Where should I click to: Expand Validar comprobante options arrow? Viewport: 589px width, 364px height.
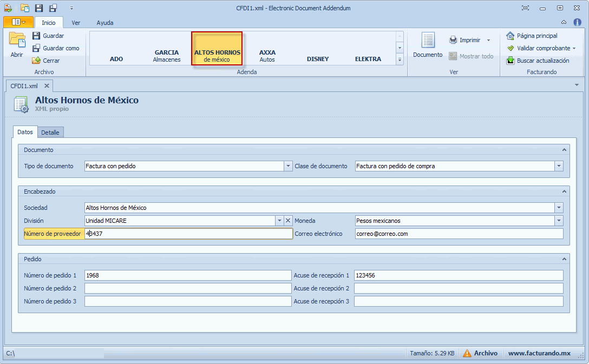click(574, 49)
